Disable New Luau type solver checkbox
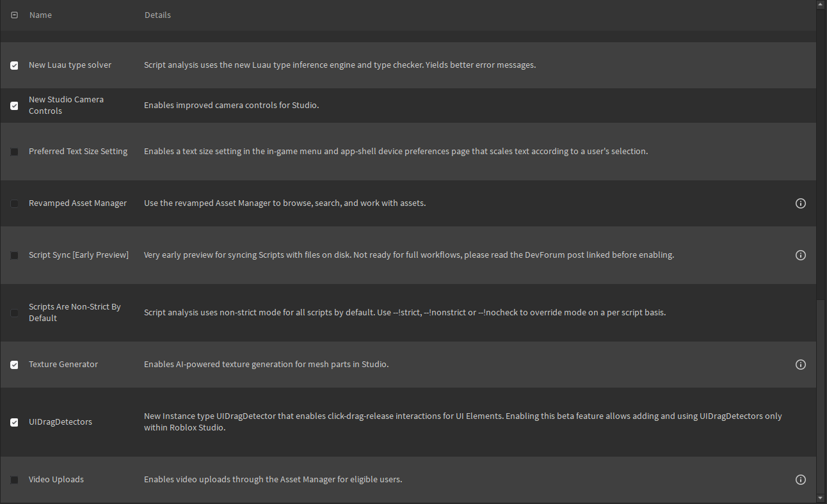Viewport: 827px width, 504px height. tap(14, 65)
